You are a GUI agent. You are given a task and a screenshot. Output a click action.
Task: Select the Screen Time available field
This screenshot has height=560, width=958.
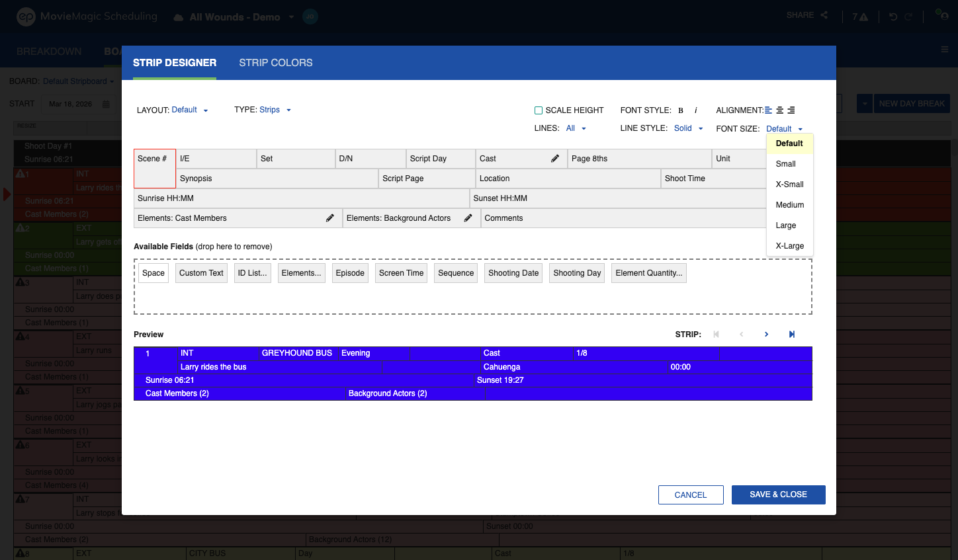402,273
